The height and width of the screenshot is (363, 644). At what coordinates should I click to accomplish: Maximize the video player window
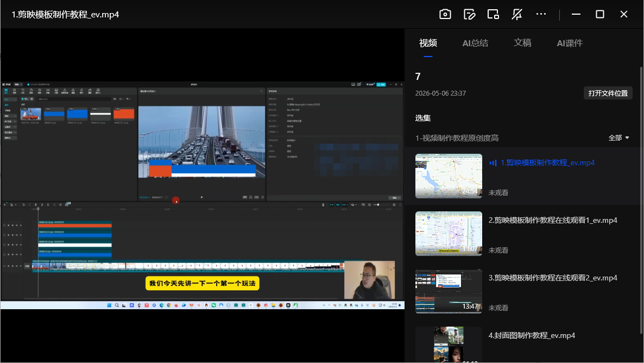pyautogui.click(x=600, y=14)
